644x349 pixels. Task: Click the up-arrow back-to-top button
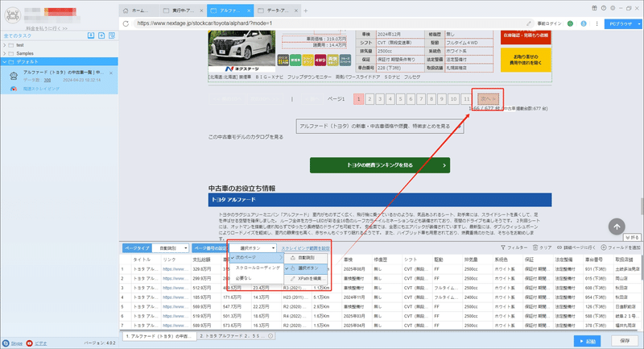click(x=617, y=226)
